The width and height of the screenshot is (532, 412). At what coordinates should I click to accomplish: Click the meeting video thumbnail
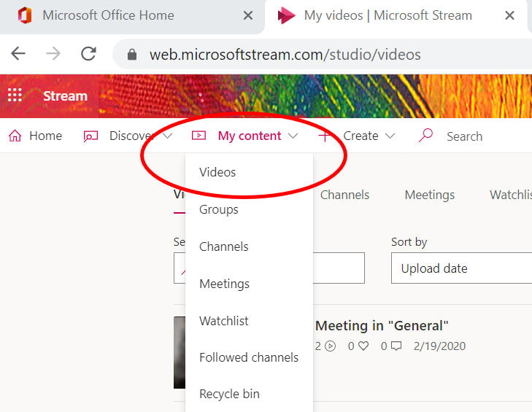coord(180,352)
